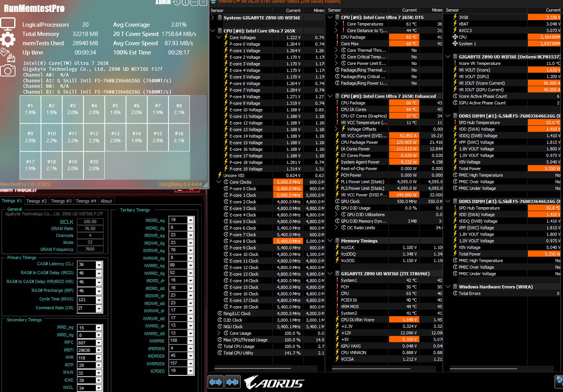Screen dimensions: 563x392
Task: Open the tRFC dropdown arrow
Action: 99,343
